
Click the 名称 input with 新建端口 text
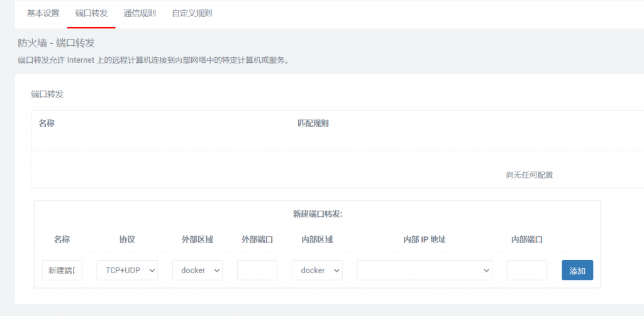pyautogui.click(x=62, y=270)
